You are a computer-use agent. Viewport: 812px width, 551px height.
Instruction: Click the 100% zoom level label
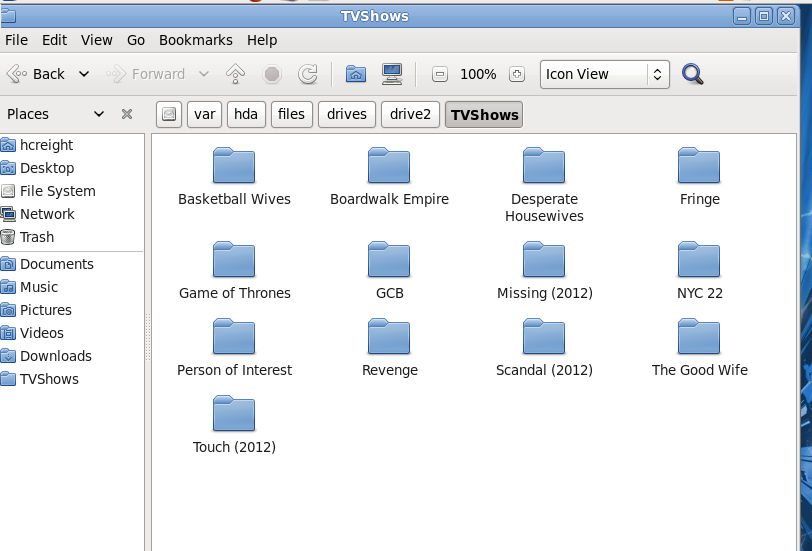pyautogui.click(x=478, y=75)
